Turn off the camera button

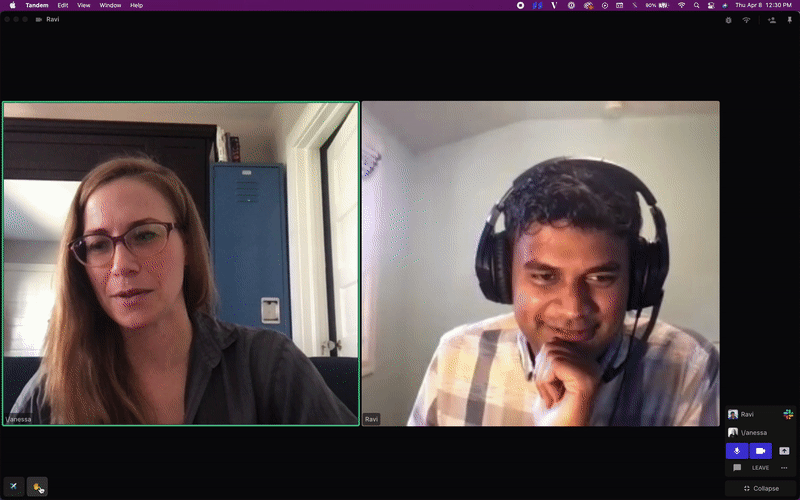point(760,451)
